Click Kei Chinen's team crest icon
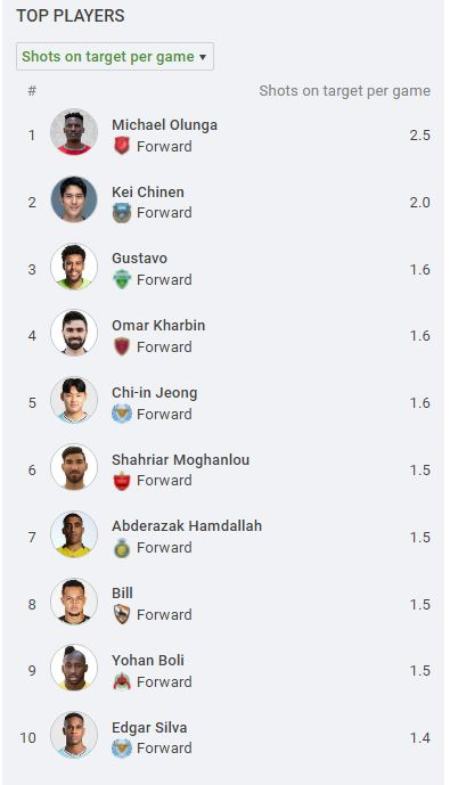Viewport: 450px width, 785px height. (122, 213)
